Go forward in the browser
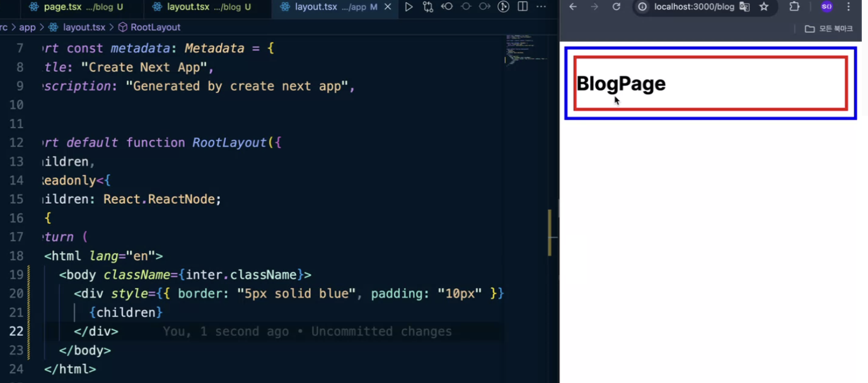The width and height of the screenshot is (868, 383). pos(594,7)
